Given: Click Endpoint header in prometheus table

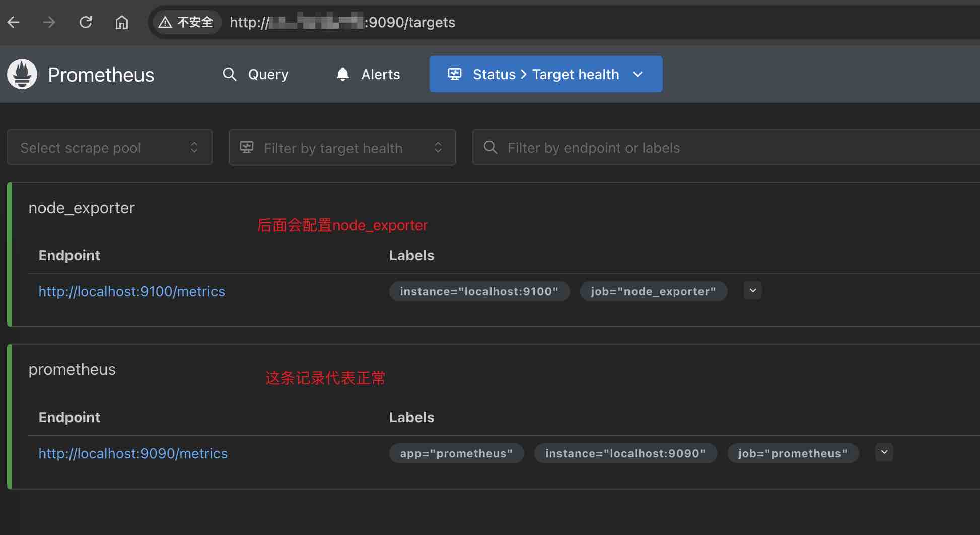Looking at the screenshot, I should (x=69, y=417).
